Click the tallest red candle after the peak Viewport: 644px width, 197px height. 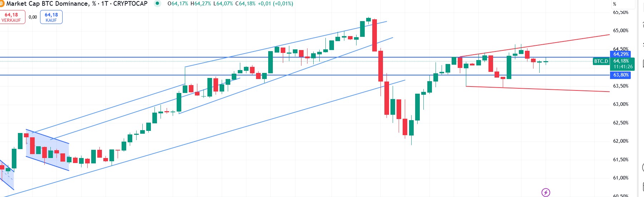click(x=375, y=35)
